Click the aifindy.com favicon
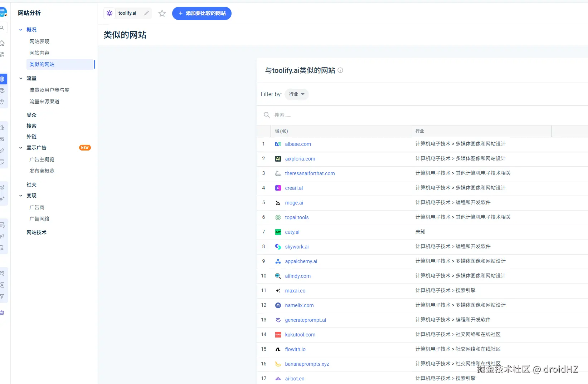 coord(278,276)
